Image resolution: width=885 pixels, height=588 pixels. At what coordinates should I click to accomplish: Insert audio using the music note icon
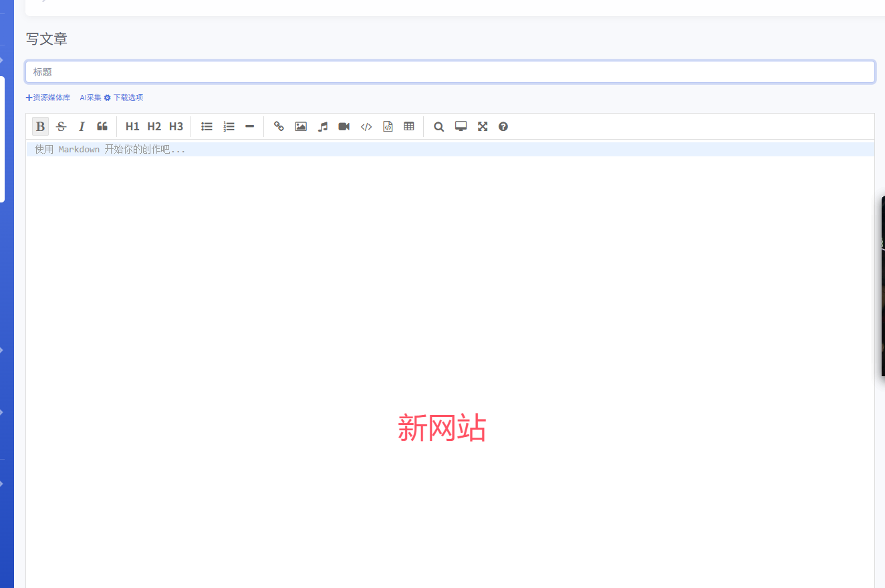pyautogui.click(x=323, y=126)
